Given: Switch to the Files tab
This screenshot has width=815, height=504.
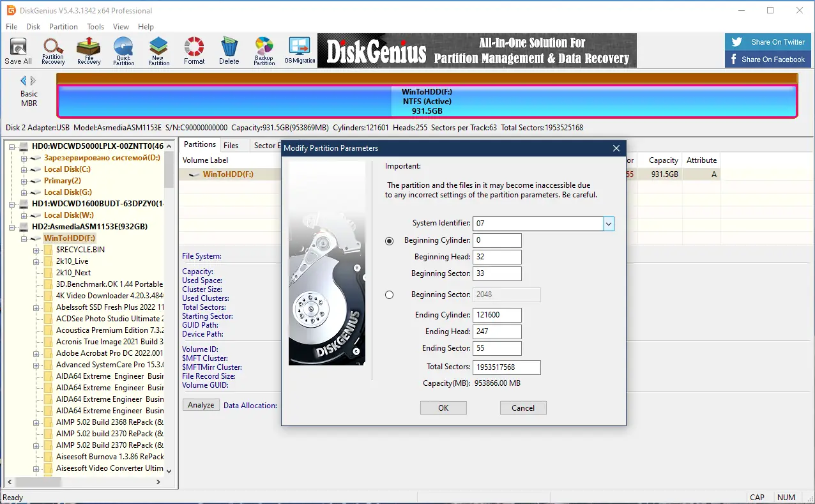Looking at the screenshot, I should [x=231, y=146].
